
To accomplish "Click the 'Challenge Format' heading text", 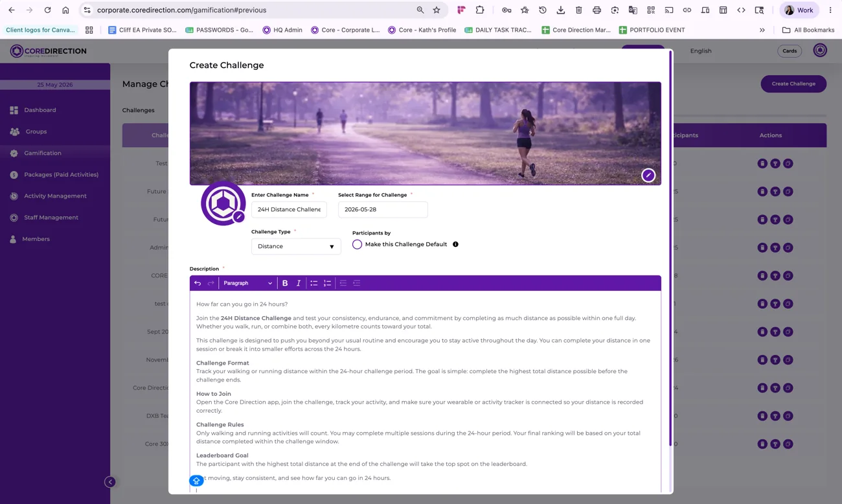I will (222, 363).
